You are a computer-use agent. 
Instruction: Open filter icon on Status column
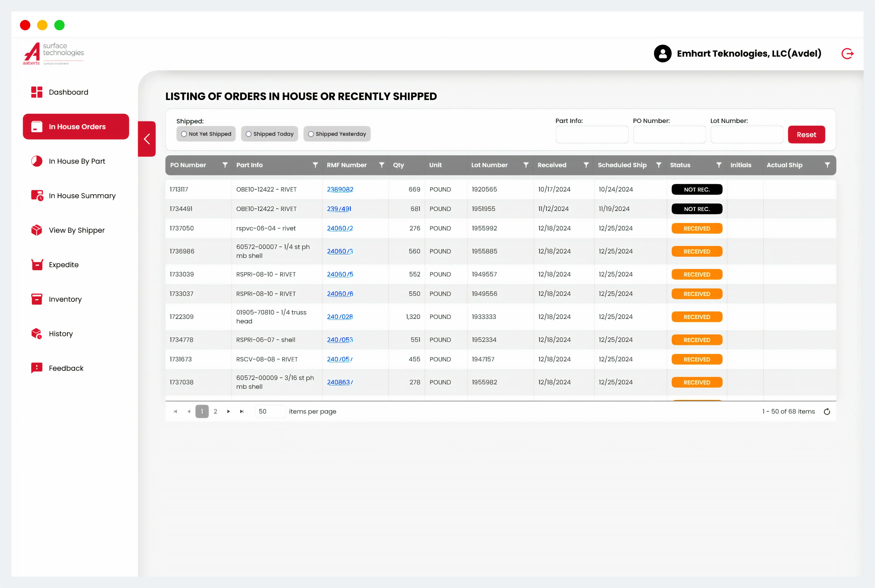click(x=719, y=165)
